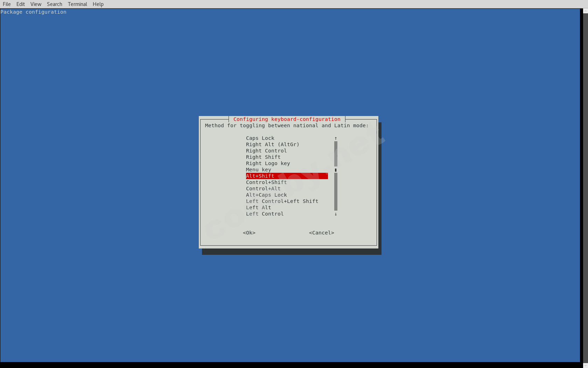Pick the Left Alt option

258,207
